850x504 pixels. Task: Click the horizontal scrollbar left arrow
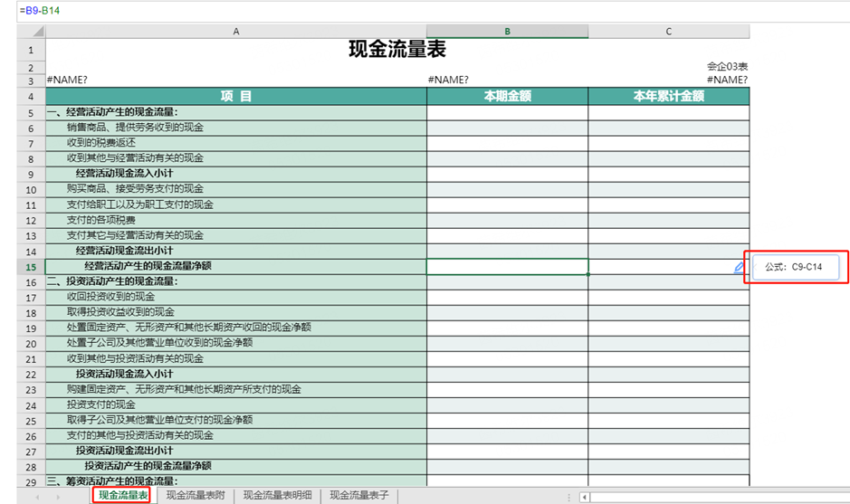(x=585, y=497)
